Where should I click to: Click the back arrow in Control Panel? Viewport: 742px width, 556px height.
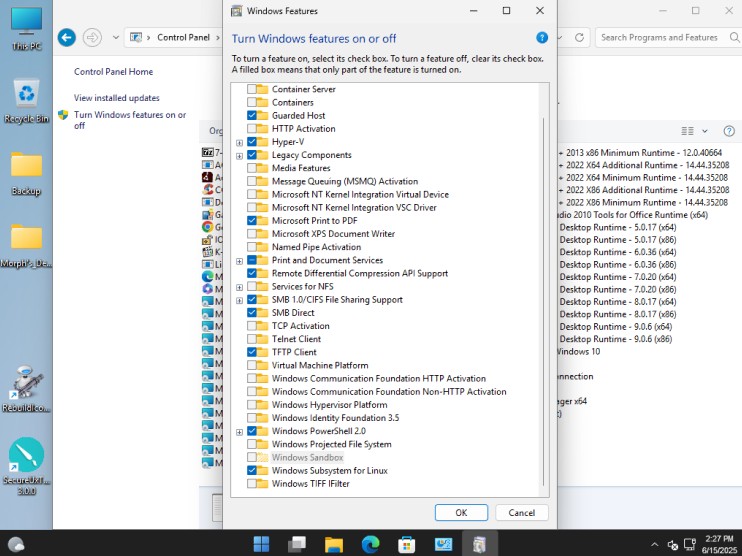67,37
